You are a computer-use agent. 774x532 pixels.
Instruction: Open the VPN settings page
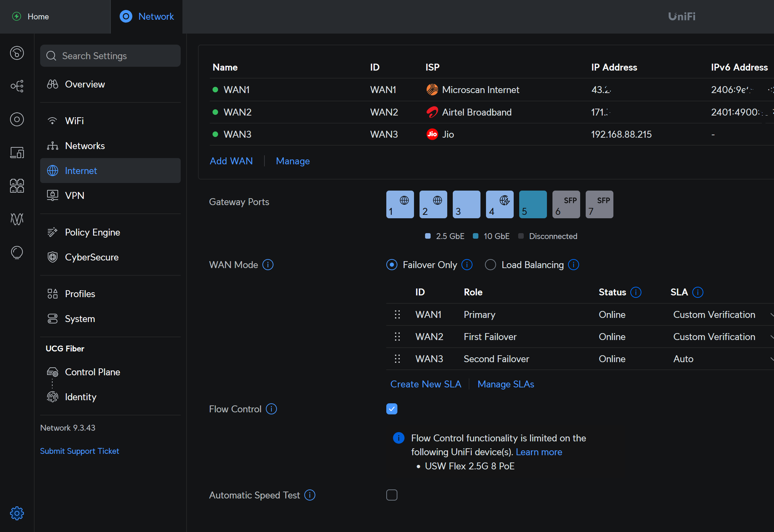click(x=110, y=195)
